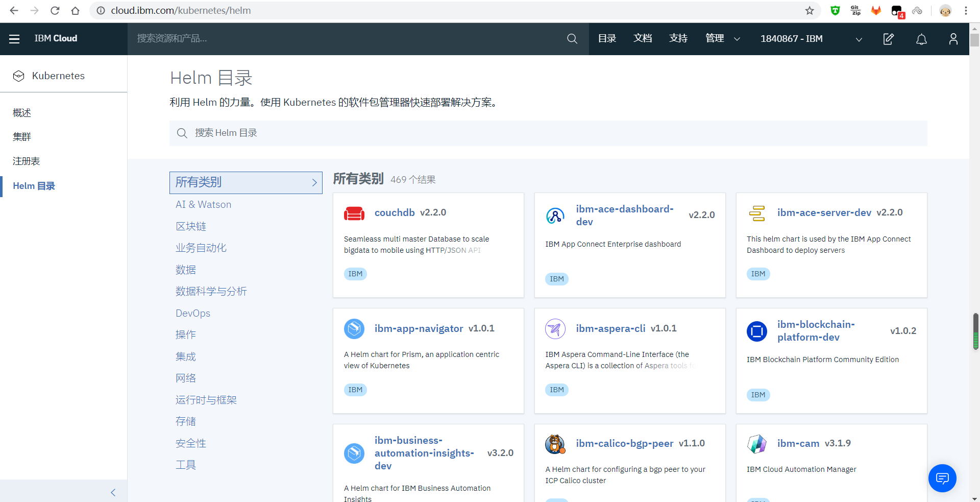Focus the 搜索 Helm 目录 search field

[x=548, y=133]
